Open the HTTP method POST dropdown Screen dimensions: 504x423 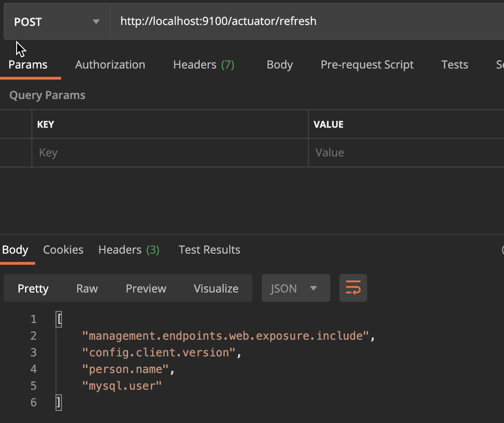pos(56,22)
